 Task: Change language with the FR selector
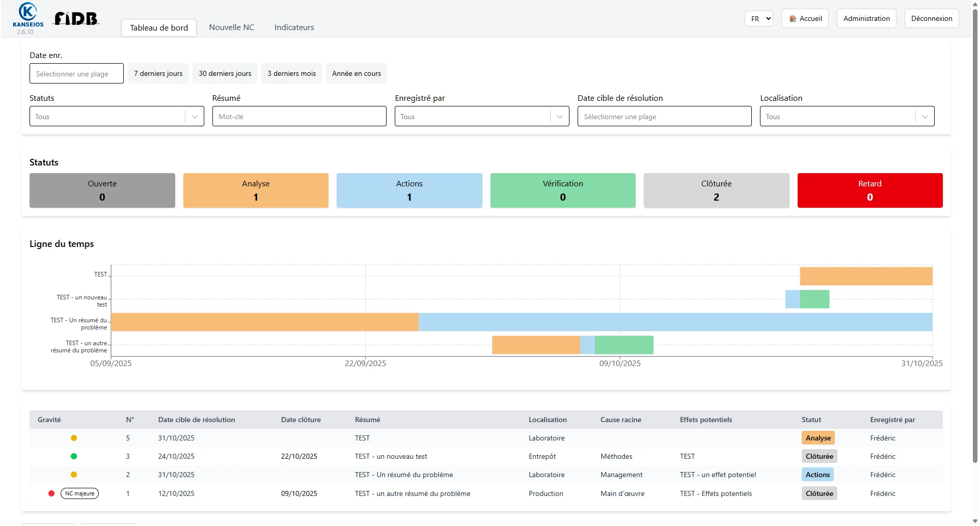pyautogui.click(x=758, y=19)
